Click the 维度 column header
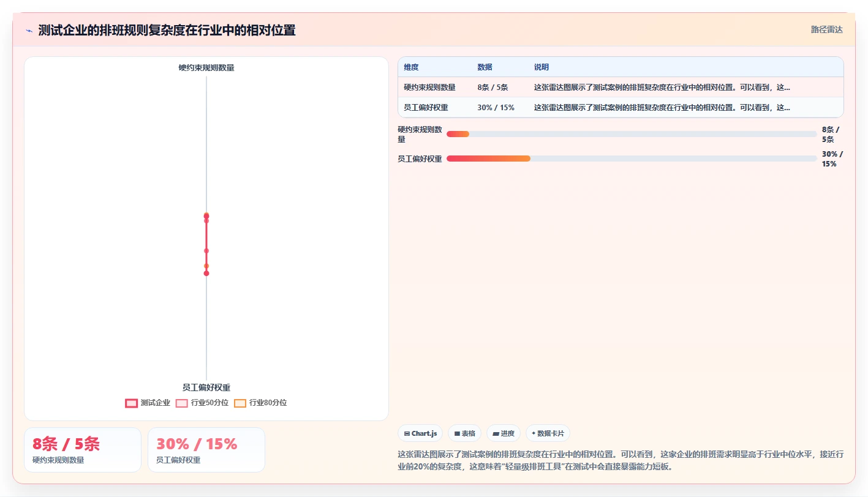The height and width of the screenshot is (497, 868). point(412,67)
